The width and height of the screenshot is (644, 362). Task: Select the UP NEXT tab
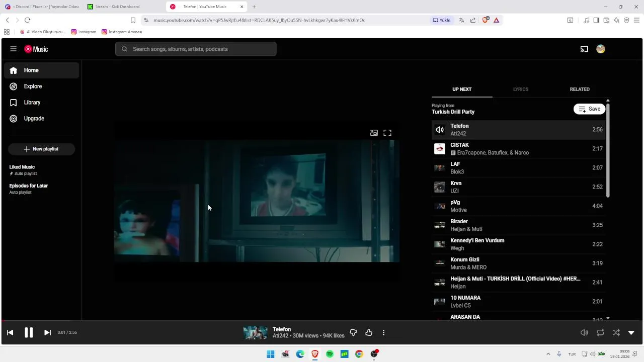(462, 89)
